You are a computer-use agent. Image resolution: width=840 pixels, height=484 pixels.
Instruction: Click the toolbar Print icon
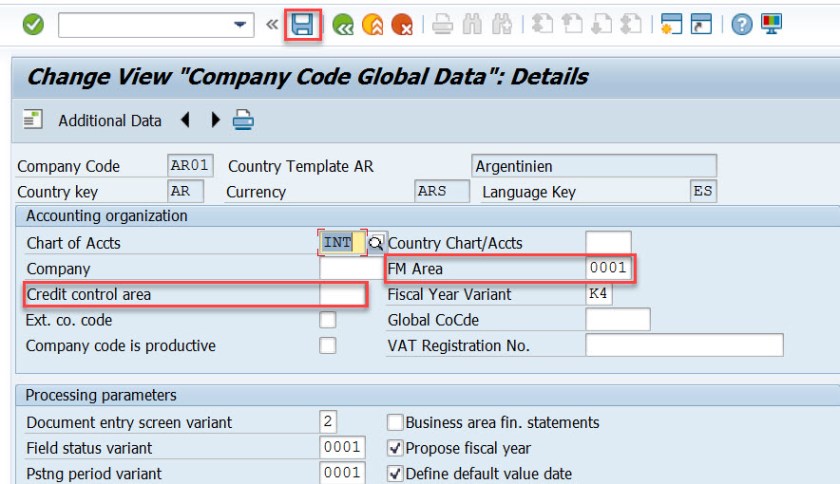click(442, 25)
